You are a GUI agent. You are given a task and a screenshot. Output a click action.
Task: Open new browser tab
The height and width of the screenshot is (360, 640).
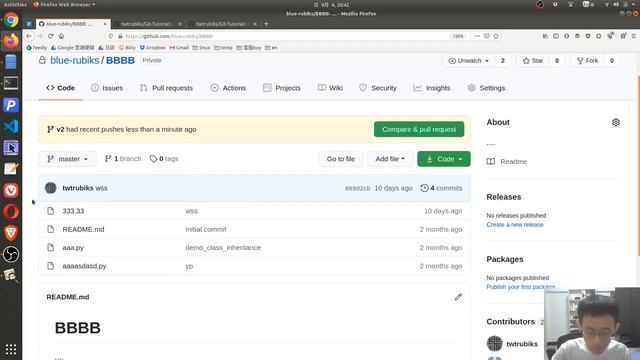point(266,24)
